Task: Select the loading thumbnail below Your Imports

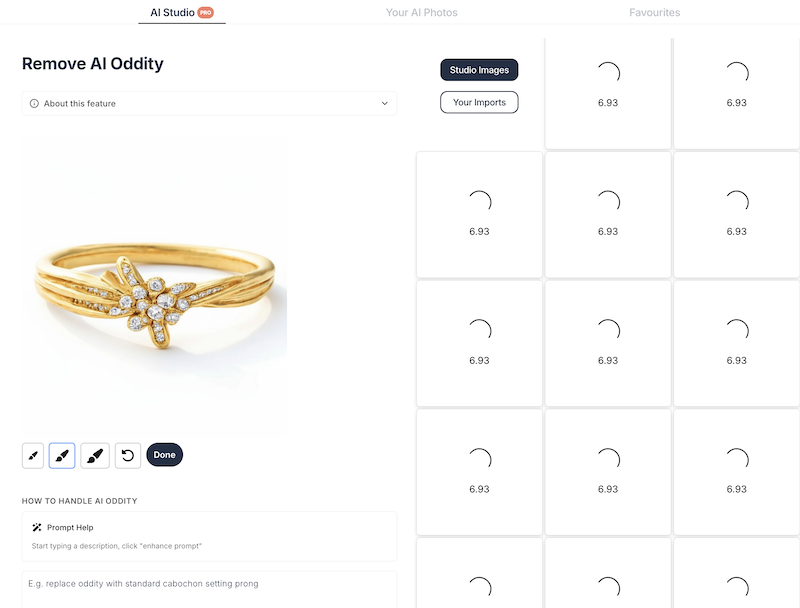Action: click(479, 214)
